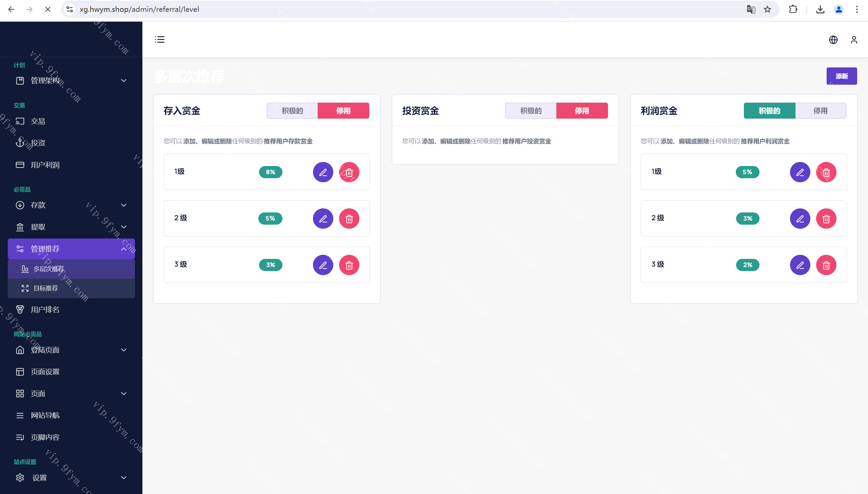868x494 pixels.
Task: Go to 用户排名 in sidebar
Action: [45, 309]
